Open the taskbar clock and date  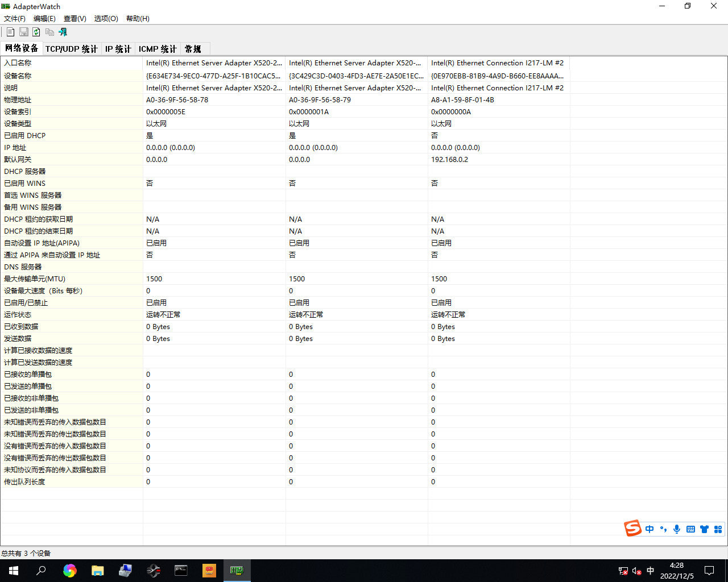pos(677,571)
